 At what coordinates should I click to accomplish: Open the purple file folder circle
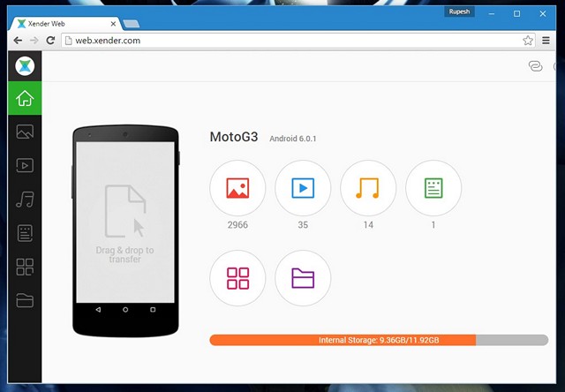303,278
